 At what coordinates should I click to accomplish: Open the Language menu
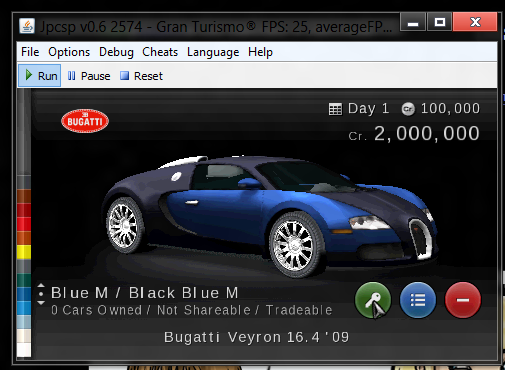[213, 52]
